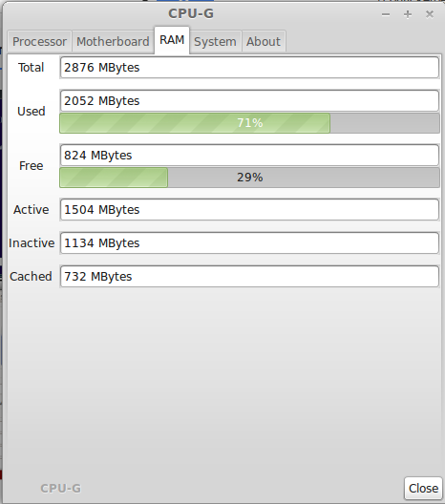Select the Active 1504 MBytes field
The width and height of the screenshot is (445, 504).
tap(249, 210)
